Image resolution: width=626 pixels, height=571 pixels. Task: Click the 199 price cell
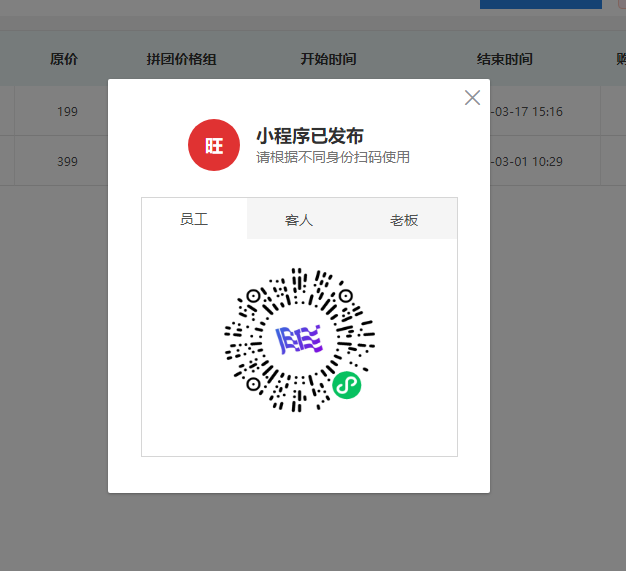coord(67,111)
